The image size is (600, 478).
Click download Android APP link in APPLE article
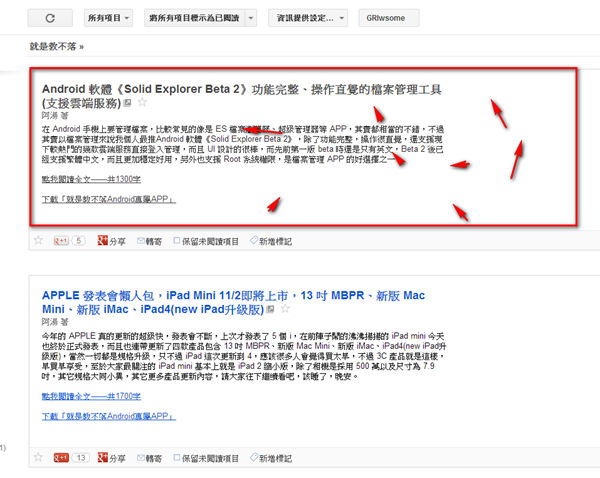(x=109, y=416)
